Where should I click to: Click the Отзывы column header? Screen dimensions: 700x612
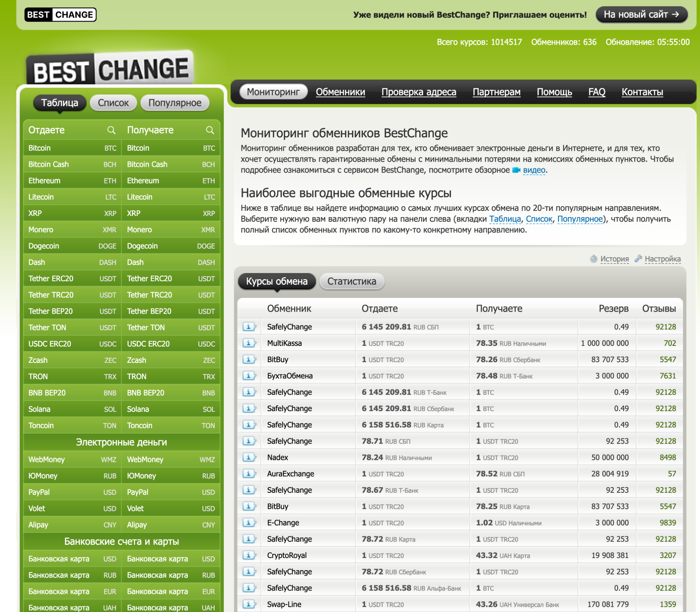click(659, 309)
